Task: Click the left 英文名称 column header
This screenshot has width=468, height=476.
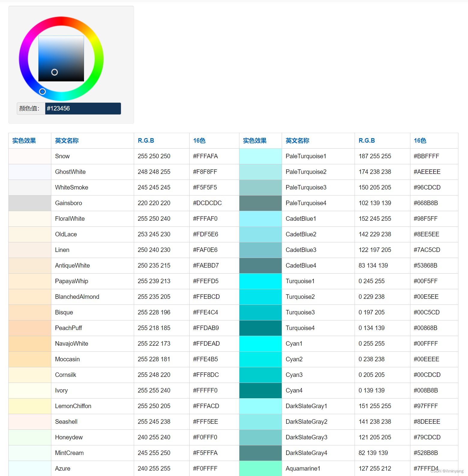Action: pyautogui.click(x=67, y=141)
